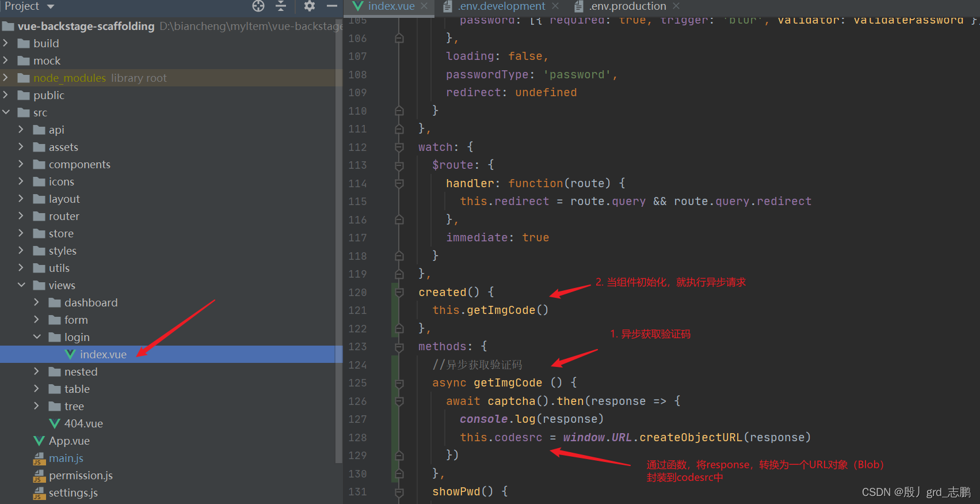Select the tree folder
980x504 pixels.
[74, 406]
